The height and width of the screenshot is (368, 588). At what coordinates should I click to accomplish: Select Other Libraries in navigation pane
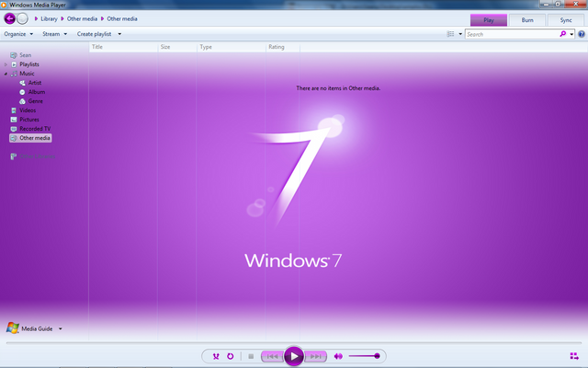tap(38, 156)
